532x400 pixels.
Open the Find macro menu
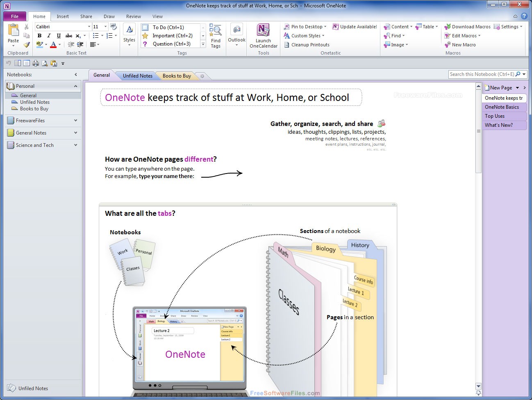coord(394,36)
